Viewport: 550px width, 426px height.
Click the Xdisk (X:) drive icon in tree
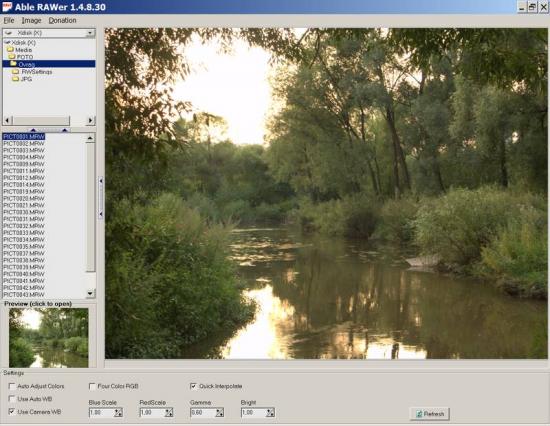point(8,42)
